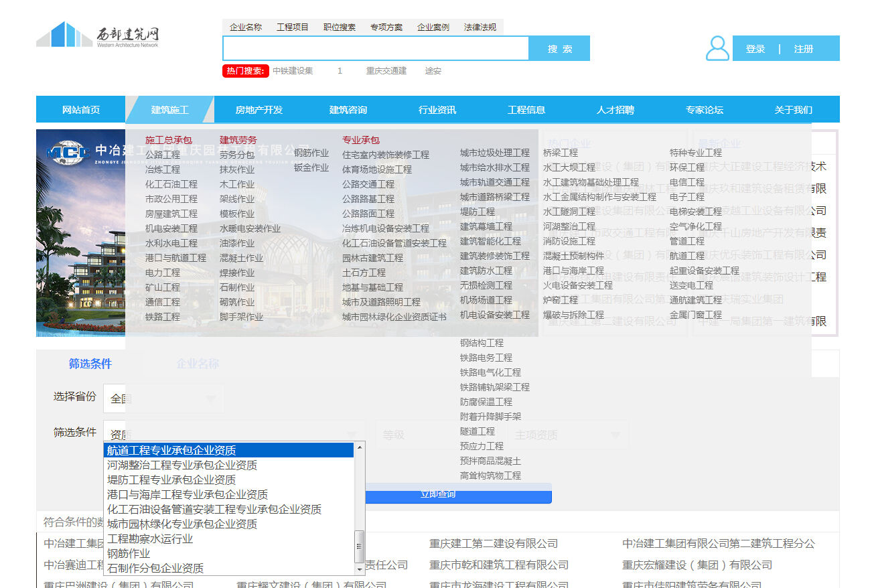Open 重庆建工第二建设有限公司 result
Image resolution: width=872 pixels, height=588 pixels.
point(494,544)
